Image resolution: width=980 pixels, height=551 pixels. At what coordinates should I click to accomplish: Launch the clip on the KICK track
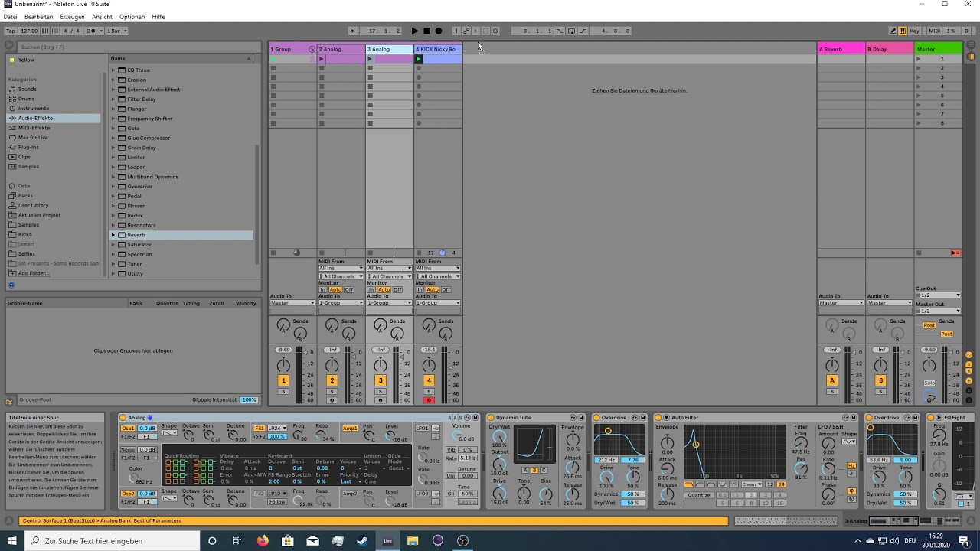(x=419, y=59)
